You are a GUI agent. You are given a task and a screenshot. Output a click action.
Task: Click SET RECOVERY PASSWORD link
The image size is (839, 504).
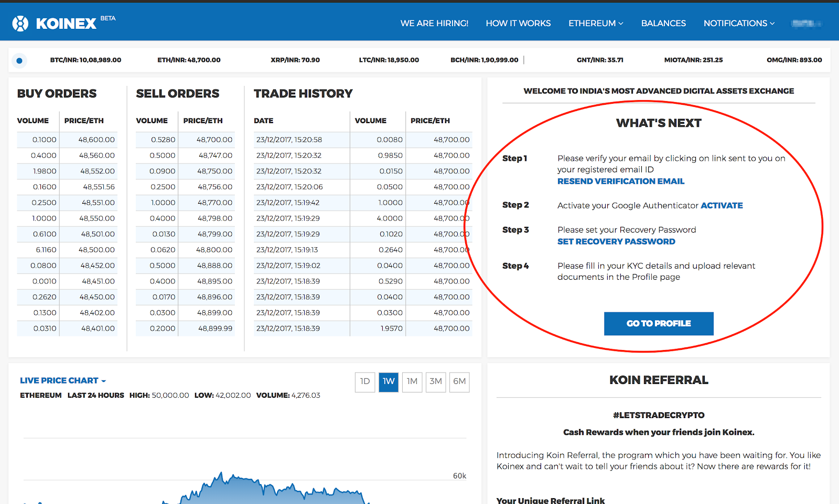(x=616, y=242)
